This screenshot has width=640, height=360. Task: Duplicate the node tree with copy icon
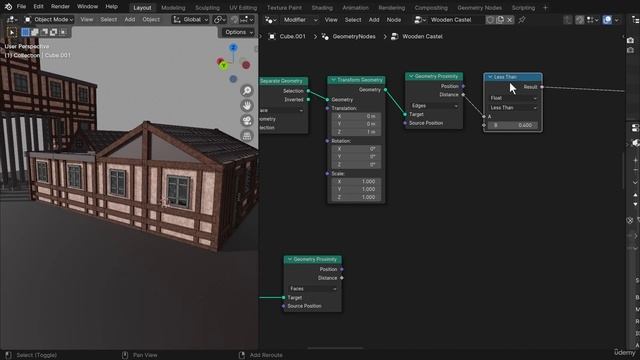[500, 20]
